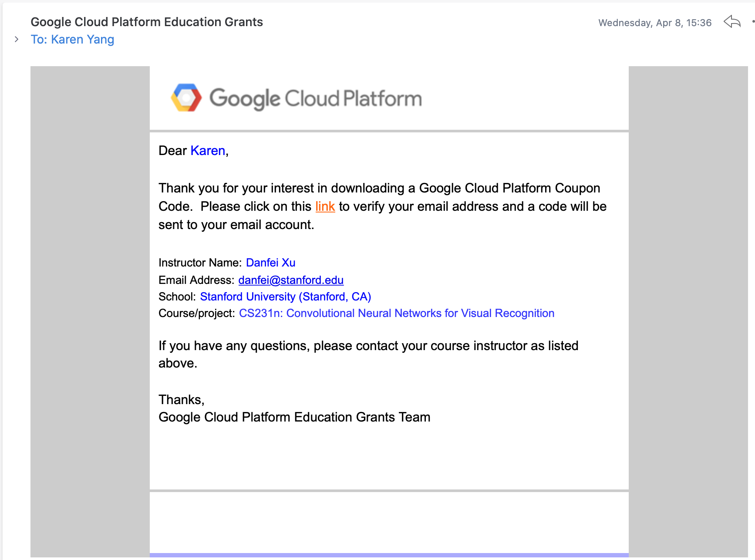Click the danfei@stanford.edu email link
Viewport: 755px width, 560px height.
pos(291,280)
